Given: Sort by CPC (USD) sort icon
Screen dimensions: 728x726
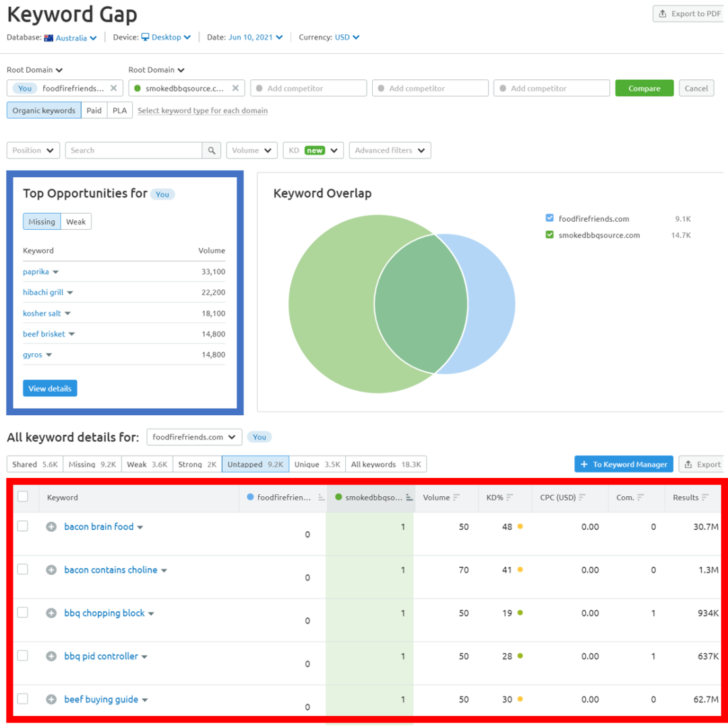Looking at the screenshot, I should (x=582, y=497).
